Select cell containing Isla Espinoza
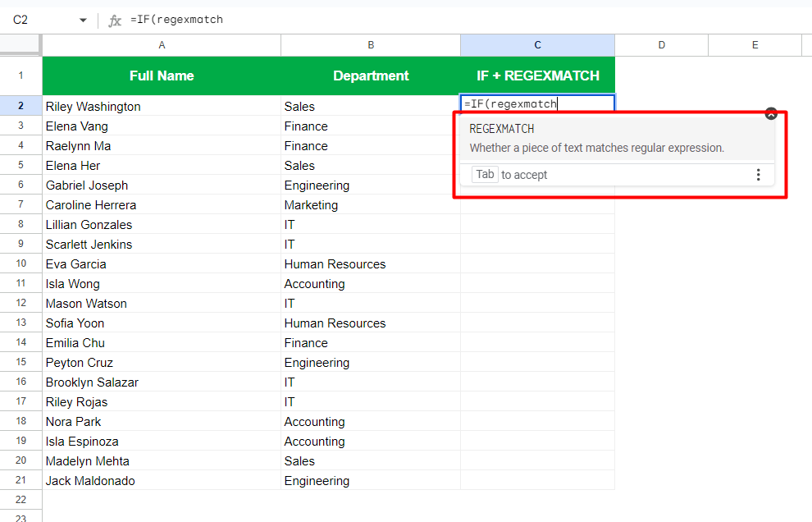The height and width of the screenshot is (522, 812). (x=162, y=441)
